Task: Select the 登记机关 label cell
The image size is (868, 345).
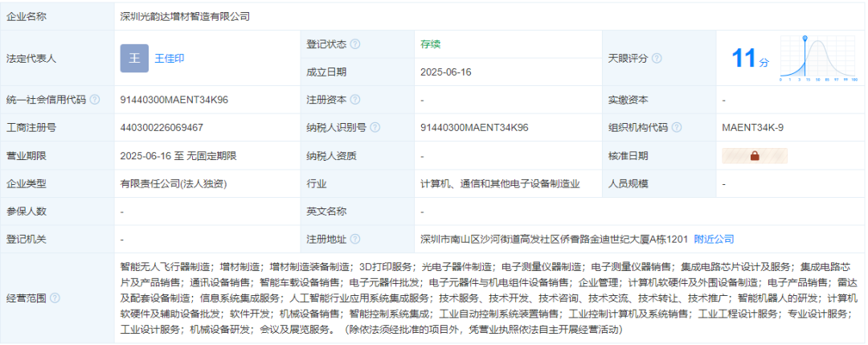Action: point(58,239)
